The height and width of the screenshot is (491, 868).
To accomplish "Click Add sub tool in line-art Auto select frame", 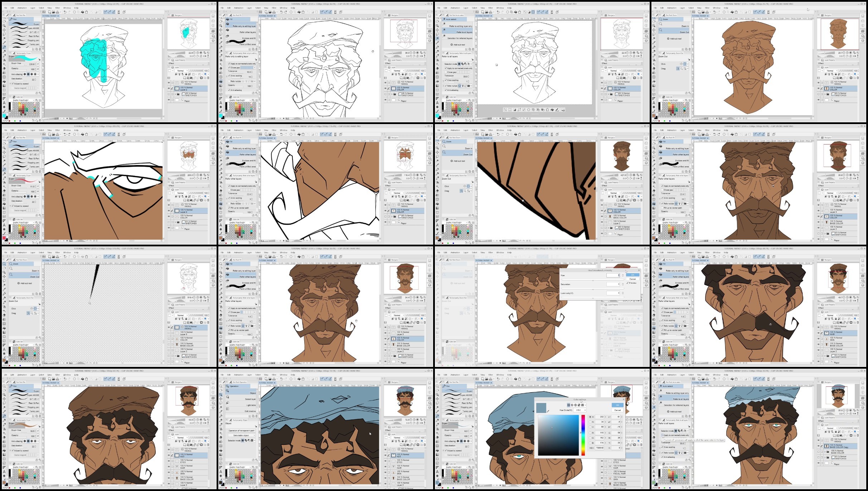I will point(459,45).
